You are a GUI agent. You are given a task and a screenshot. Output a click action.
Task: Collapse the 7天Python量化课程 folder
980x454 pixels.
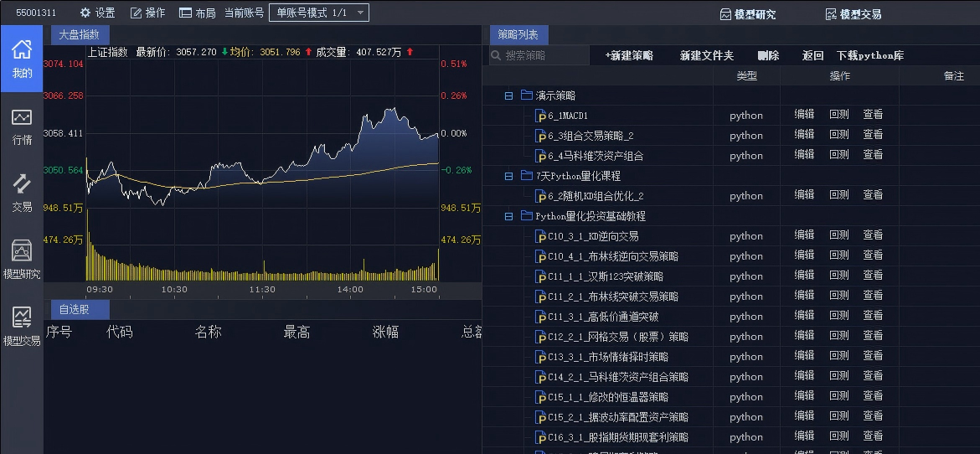tap(508, 176)
